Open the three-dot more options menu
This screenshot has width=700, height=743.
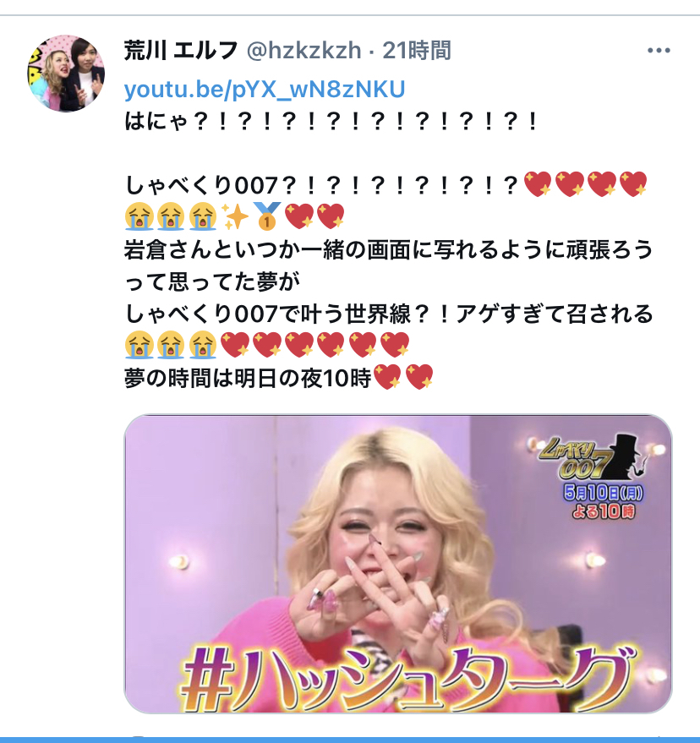coord(659,50)
